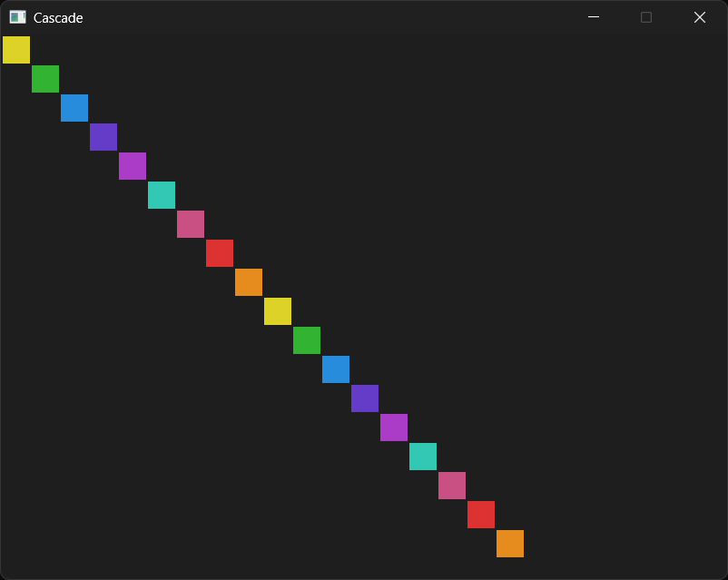The width and height of the screenshot is (728, 580).
Task: Click the Cascade title text
Action: click(58, 17)
